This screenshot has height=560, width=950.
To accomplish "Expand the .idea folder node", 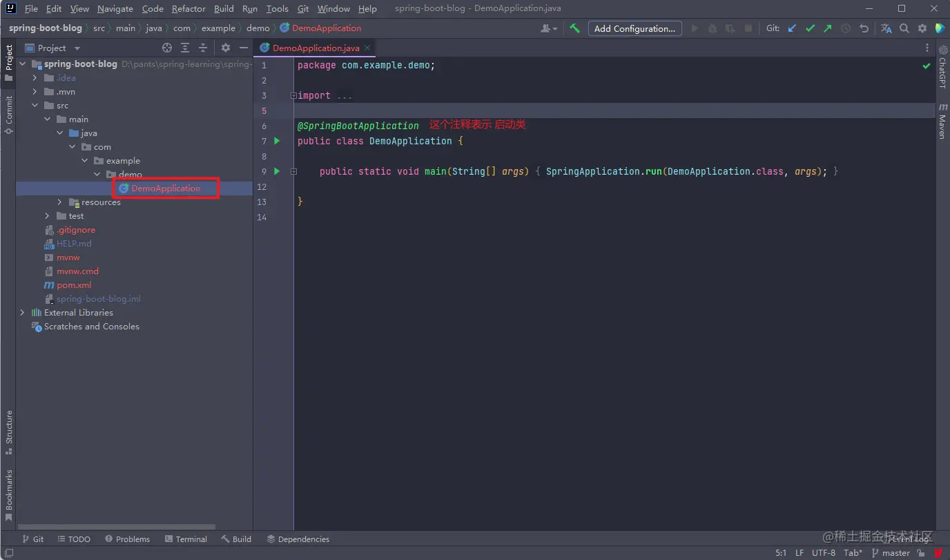I will coord(35,78).
